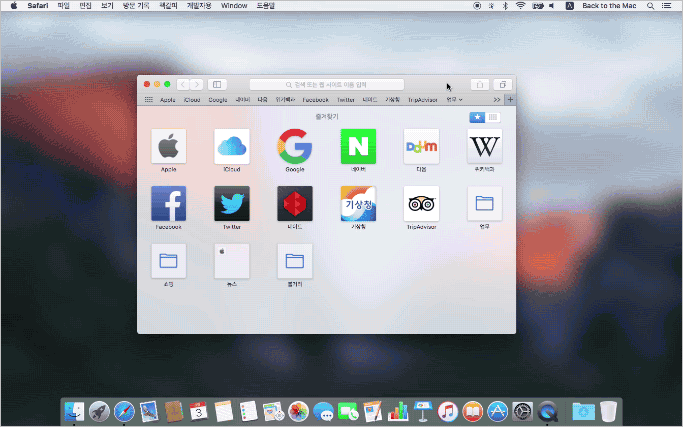Open the white tile with small Apple logo

(232, 261)
